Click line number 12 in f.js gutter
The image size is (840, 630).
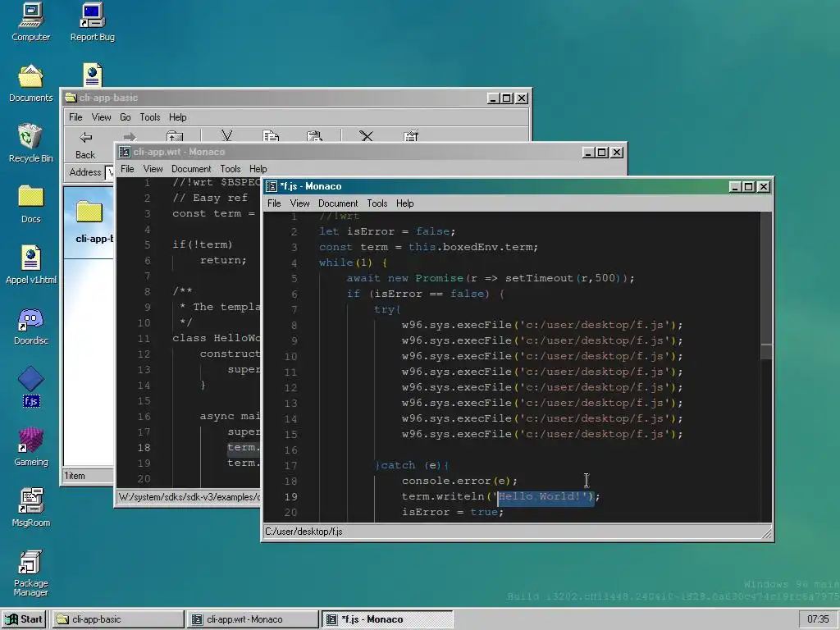coord(290,387)
